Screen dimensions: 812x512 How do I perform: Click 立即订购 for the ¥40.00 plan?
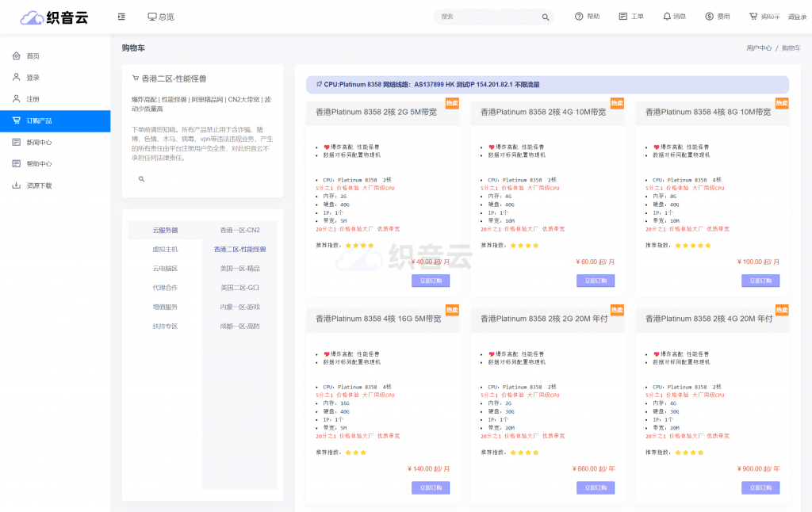[x=431, y=281]
